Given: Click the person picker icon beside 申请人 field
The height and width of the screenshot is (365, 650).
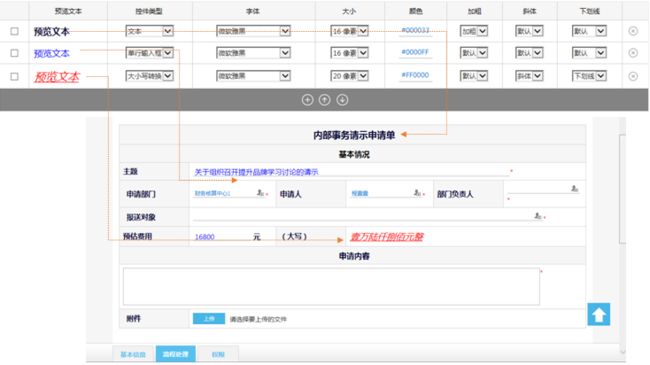Looking at the screenshot, I should click(417, 193).
